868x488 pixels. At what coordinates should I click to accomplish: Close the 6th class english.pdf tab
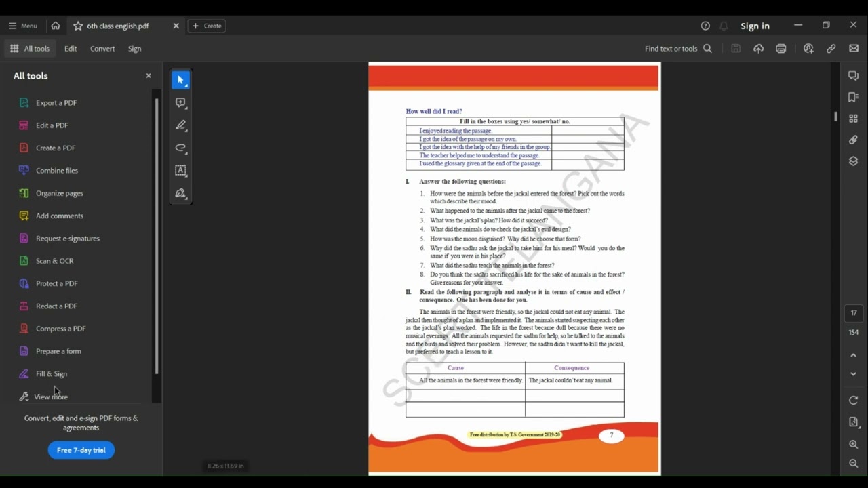(x=176, y=26)
